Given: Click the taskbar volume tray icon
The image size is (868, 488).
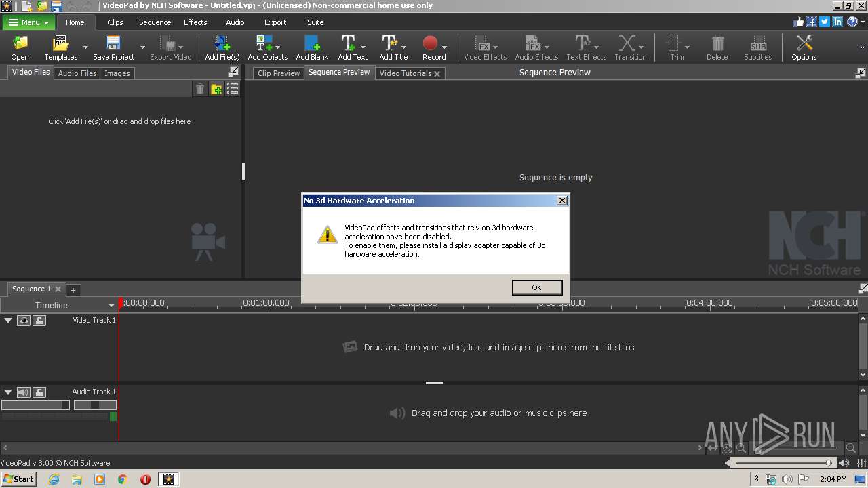Looking at the screenshot, I should (x=787, y=479).
